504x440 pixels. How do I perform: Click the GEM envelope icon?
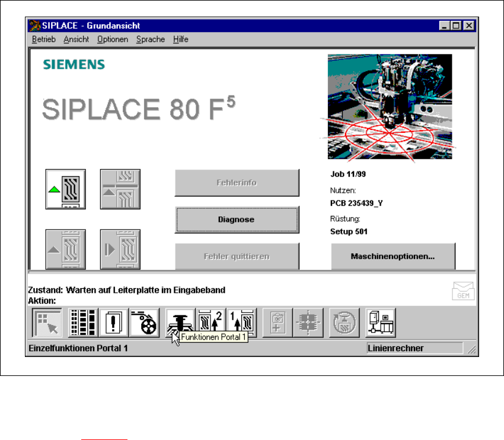tap(463, 291)
